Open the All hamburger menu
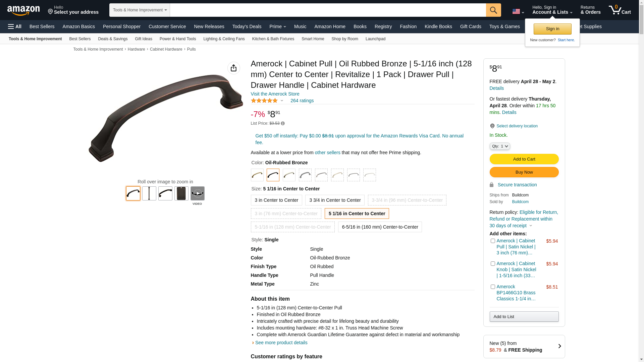644x362 pixels. [x=15, y=26]
